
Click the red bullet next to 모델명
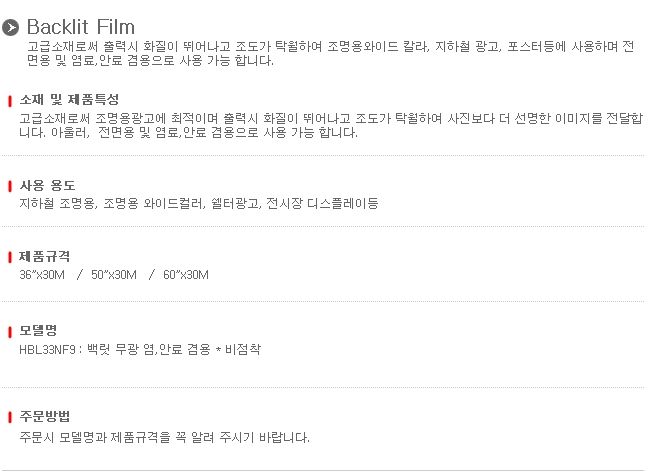[10, 332]
